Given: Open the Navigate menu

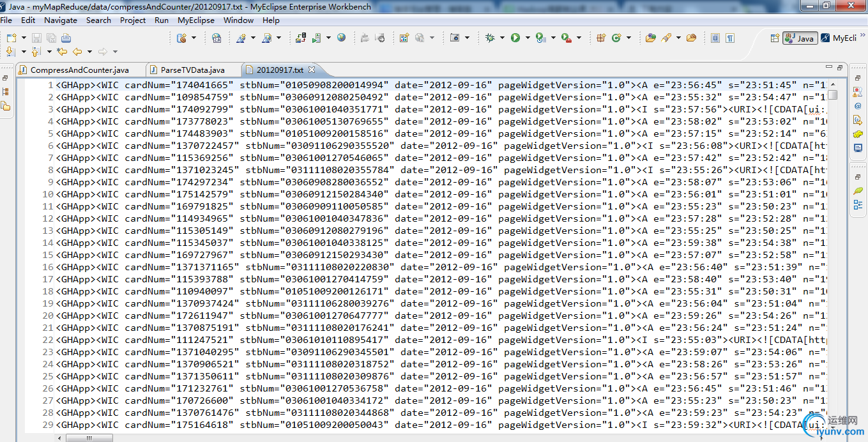Looking at the screenshot, I should [61, 20].
